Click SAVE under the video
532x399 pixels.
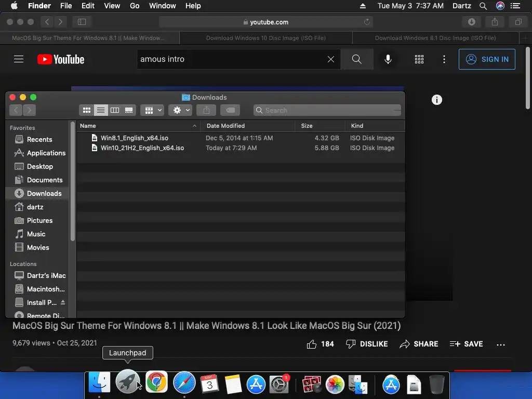point(466,344)
